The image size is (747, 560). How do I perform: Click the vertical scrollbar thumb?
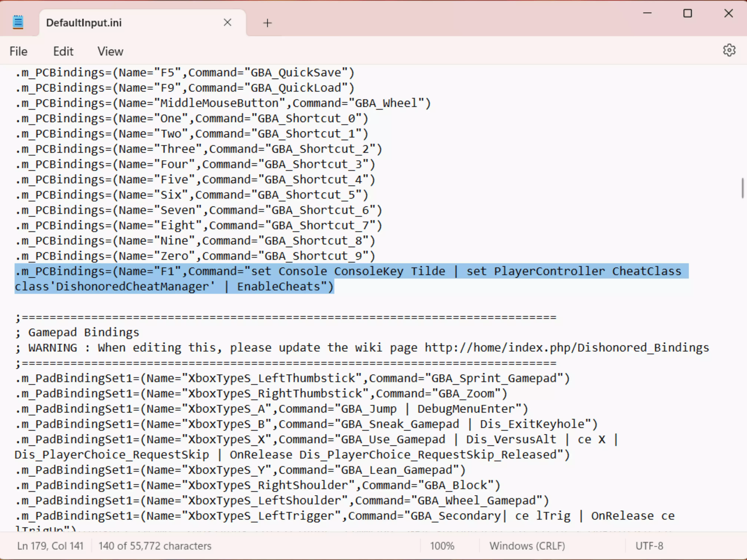click(x=742, y=188)
